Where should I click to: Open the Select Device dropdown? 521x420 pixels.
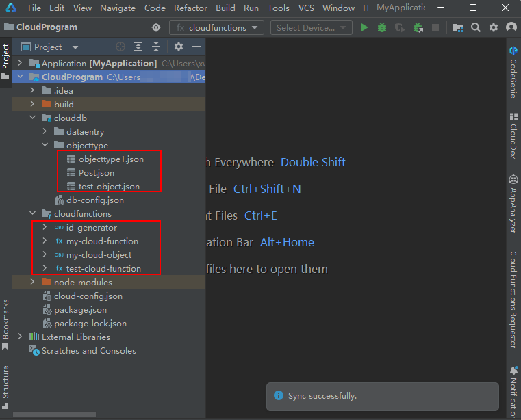click(x=311, y=27)
